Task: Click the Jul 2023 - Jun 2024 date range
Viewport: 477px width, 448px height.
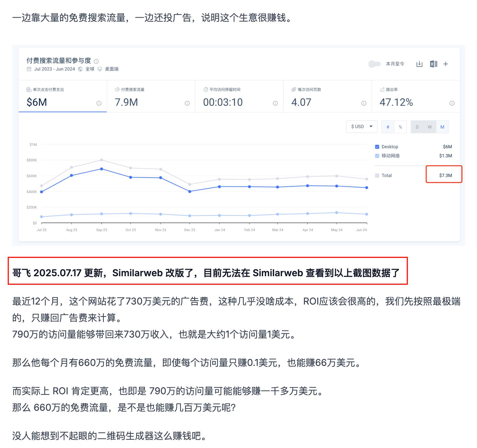Action: coord(55,69)
